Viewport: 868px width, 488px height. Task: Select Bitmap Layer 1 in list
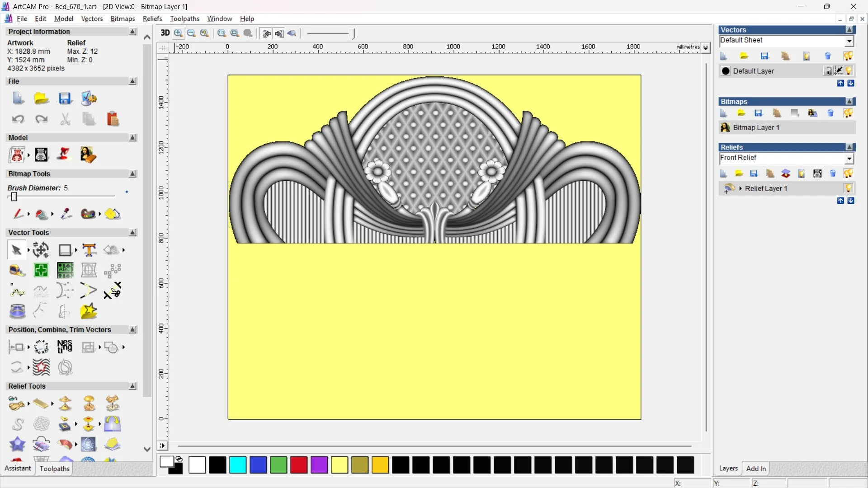coord(756,128)
